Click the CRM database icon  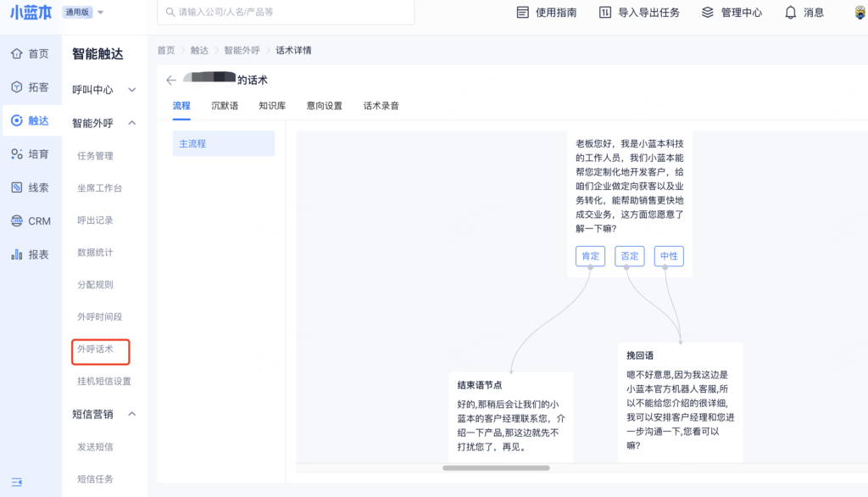[x=17, y=221]
